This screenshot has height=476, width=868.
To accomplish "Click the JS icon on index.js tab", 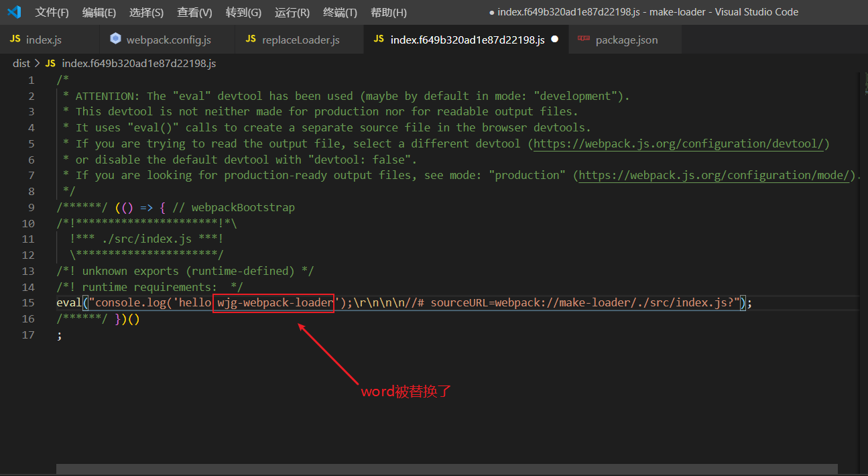I will (15, 40).
